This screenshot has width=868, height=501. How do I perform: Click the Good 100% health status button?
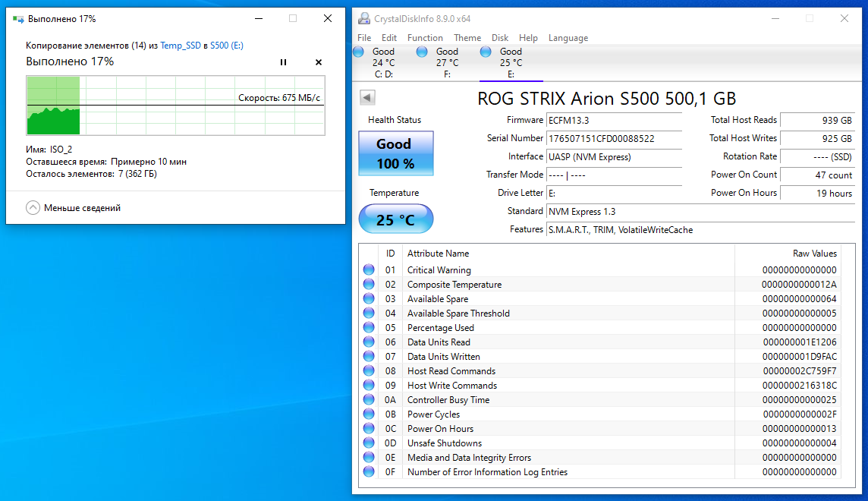pos(395,153)
